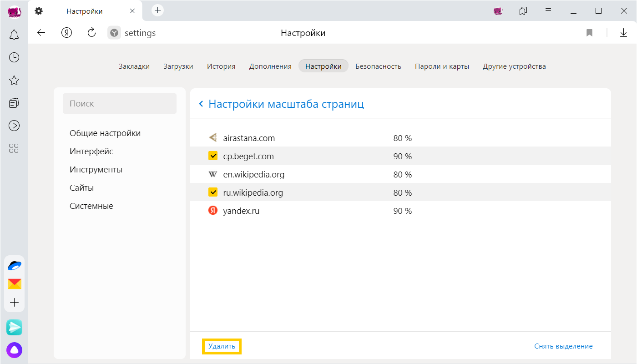Open tab collections icon in sidebar
Screen dimensions: 637x364
tap(14, 103)
